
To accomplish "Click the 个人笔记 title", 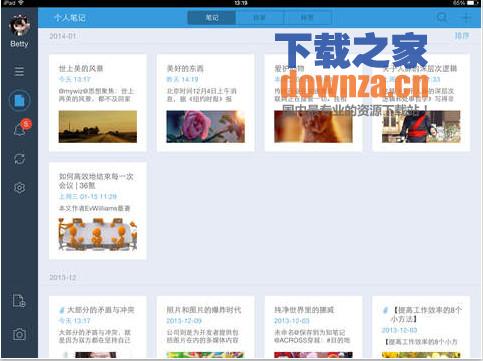I will pyautogui.click(x=70, y=18).
